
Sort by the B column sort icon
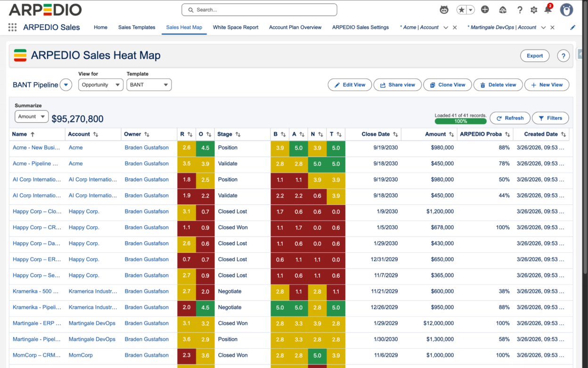[283, 134]
